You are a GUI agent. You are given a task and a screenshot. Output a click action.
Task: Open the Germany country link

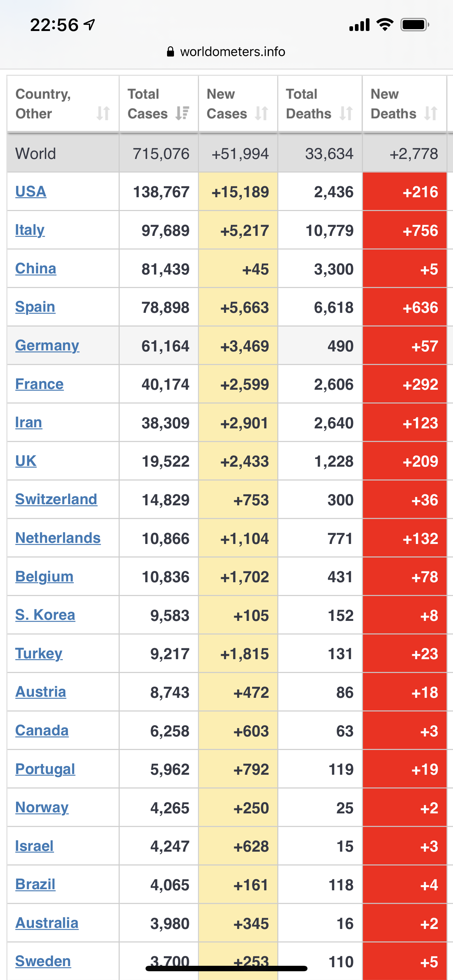47,345
